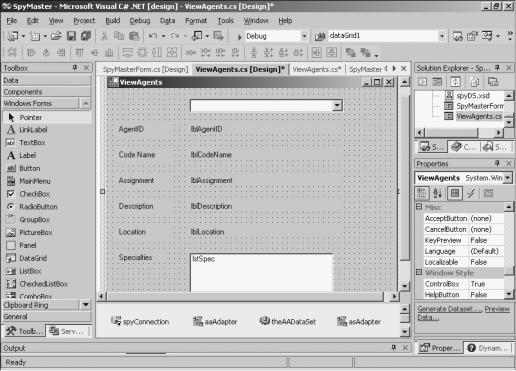Pin the Solution Explorer panel

click(497, 68)
